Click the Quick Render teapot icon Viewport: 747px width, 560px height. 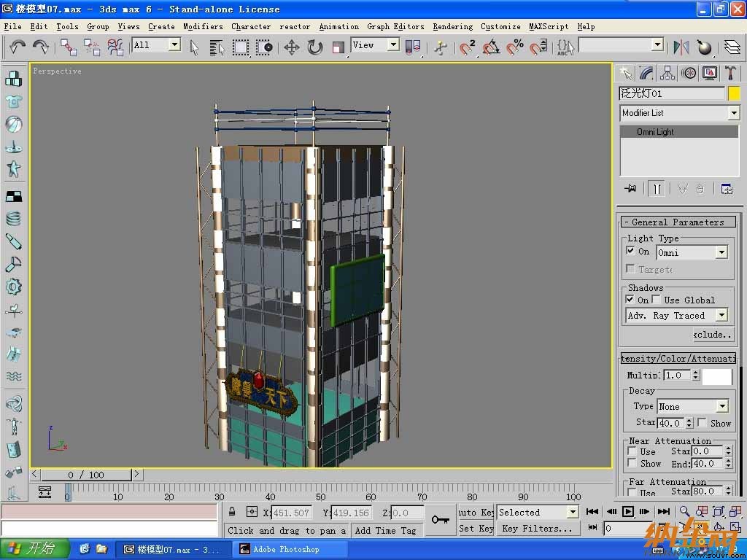[704, 47]
